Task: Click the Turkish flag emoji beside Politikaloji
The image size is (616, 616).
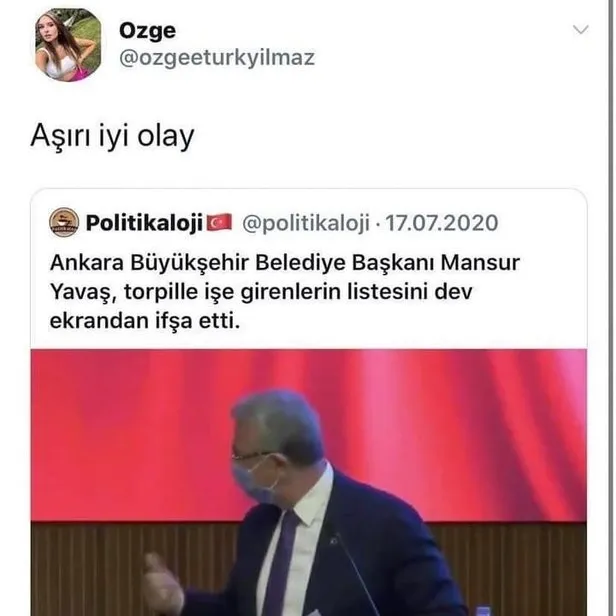Action: click(x=219, y=222)
